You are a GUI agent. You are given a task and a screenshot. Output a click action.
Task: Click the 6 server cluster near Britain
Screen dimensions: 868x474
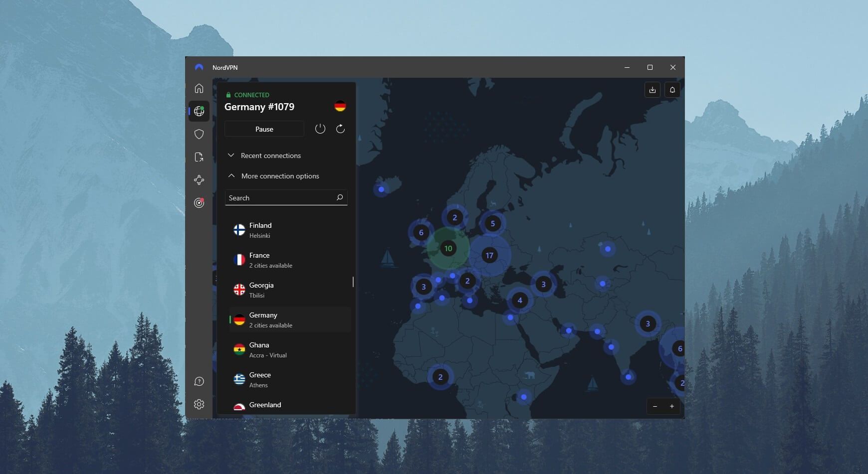pos(421,232)
